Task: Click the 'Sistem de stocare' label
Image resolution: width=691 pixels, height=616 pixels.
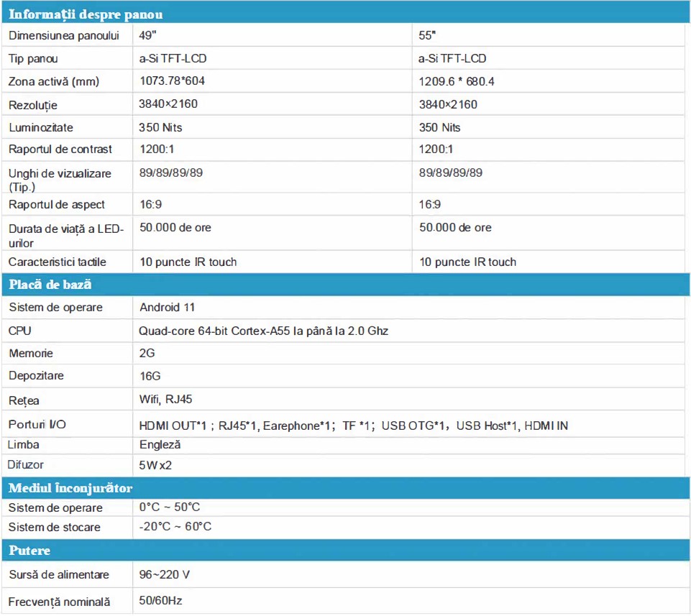Action: 54,527
